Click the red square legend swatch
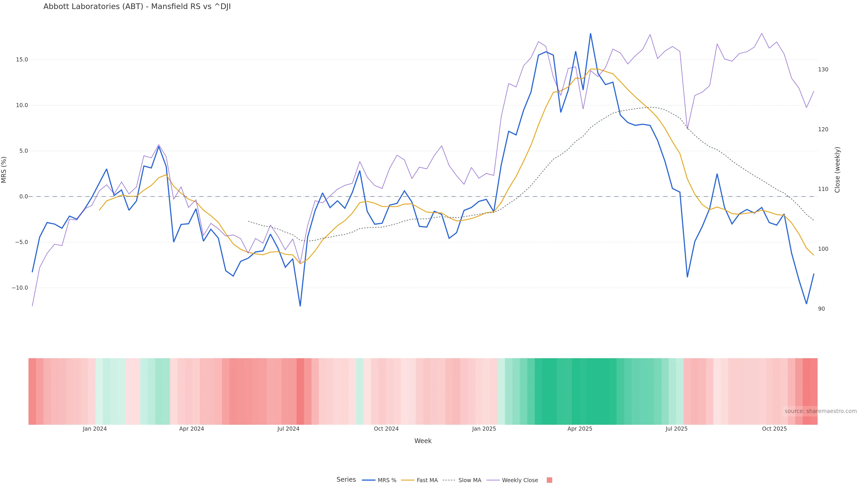Viewport: 868px width, 488px height. pyautogui.click(x=549, y=480)
